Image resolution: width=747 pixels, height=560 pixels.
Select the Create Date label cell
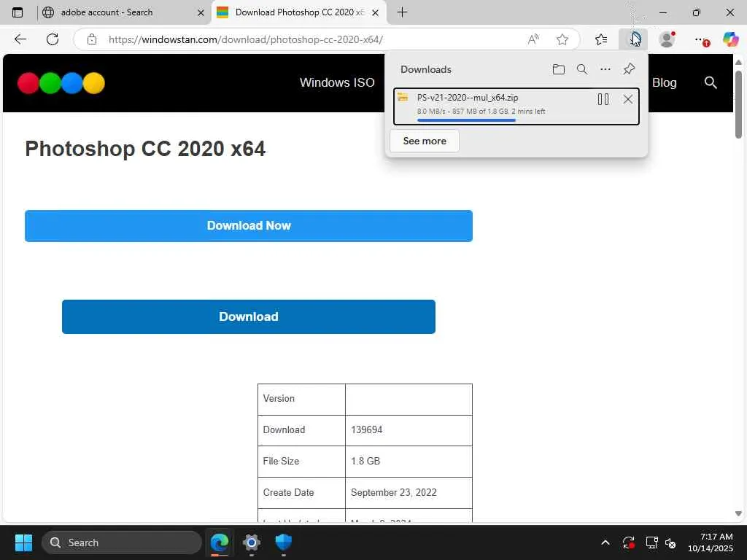(301, 493)
